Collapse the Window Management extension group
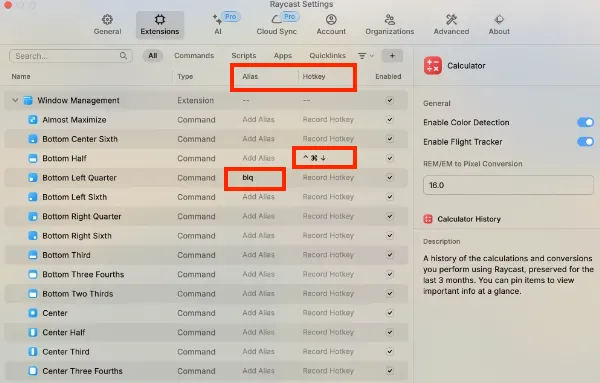 pyautogui.click(x=15, y=100)
